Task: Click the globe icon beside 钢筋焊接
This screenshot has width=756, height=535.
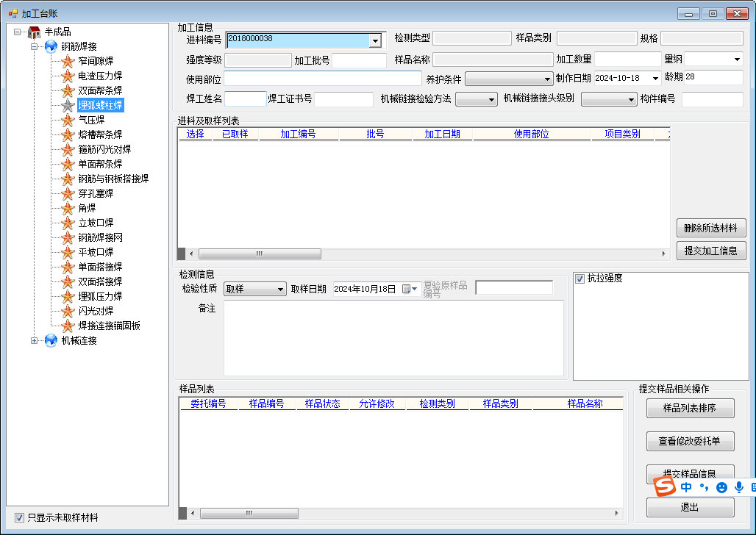Action: 51,46
